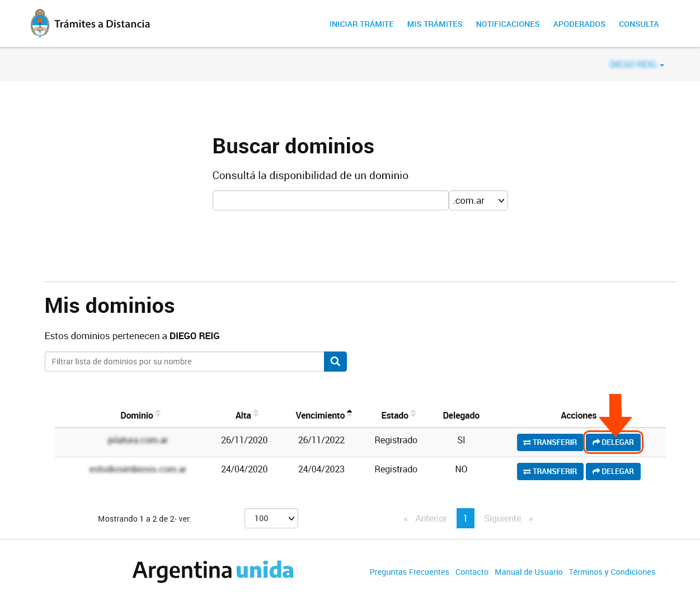This screenshot has height=605, width=700.
Task: Click the sort arrow beside Vencimiento header
Action: click(x=349, y=412)
